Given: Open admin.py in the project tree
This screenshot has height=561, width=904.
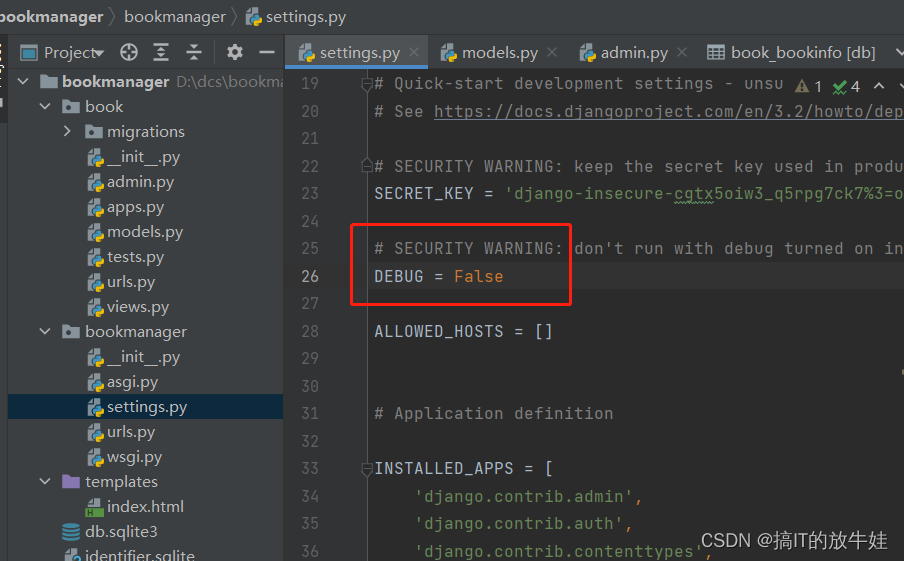Looking at the screenshot, I should tap(130, 182).
